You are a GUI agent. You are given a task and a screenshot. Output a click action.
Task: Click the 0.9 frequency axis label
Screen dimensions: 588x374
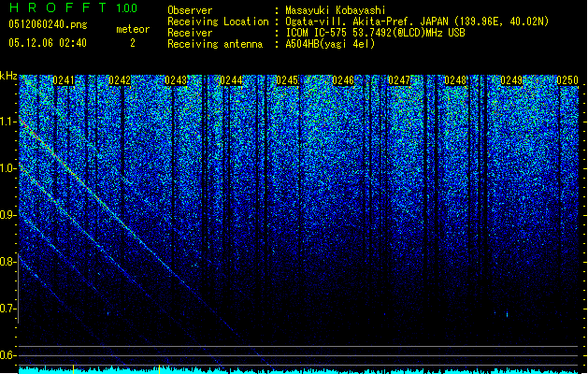pyautogui.click(x=8, y=215)
